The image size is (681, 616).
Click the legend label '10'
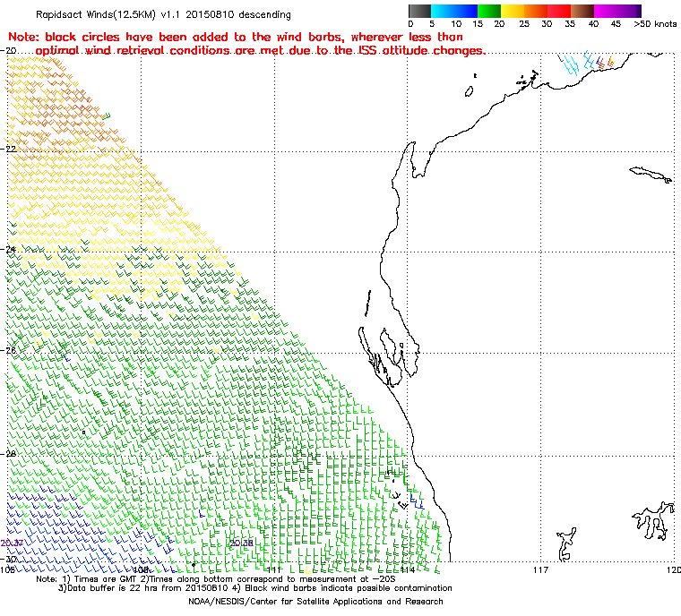pyautogui.click(x=456, y=24)
